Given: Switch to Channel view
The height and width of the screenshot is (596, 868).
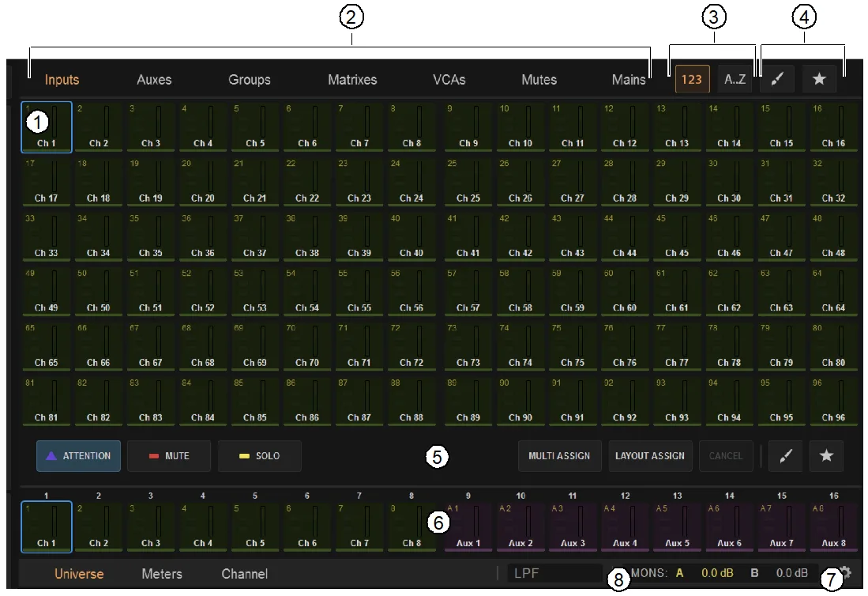Looking at the screenshot, I should [x=245, y=574].
